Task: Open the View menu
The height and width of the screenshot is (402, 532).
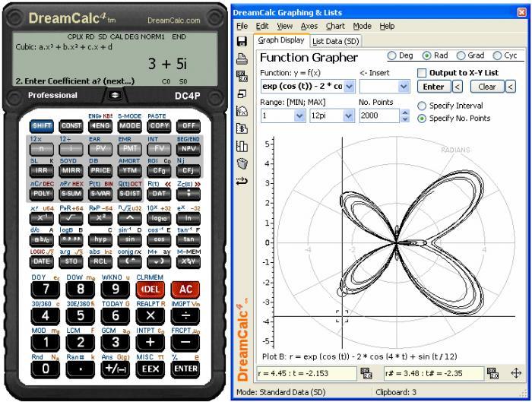Action: pos(284,26)
